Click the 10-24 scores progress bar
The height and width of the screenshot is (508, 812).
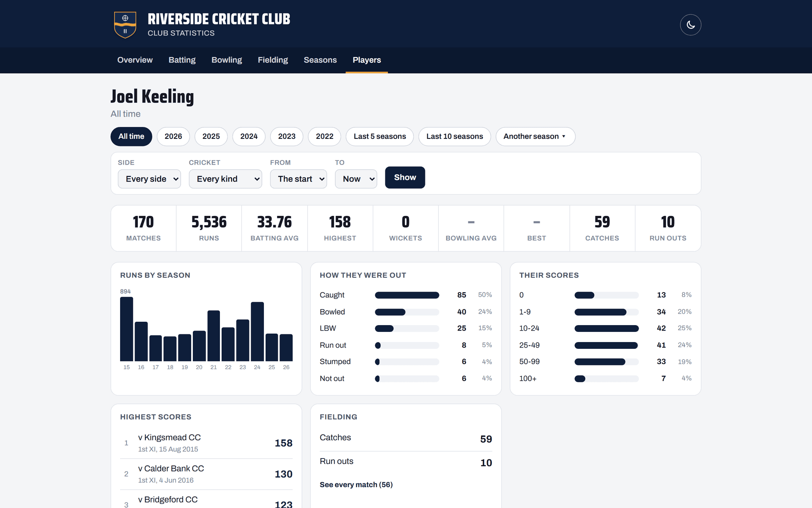tap(606, 329)
